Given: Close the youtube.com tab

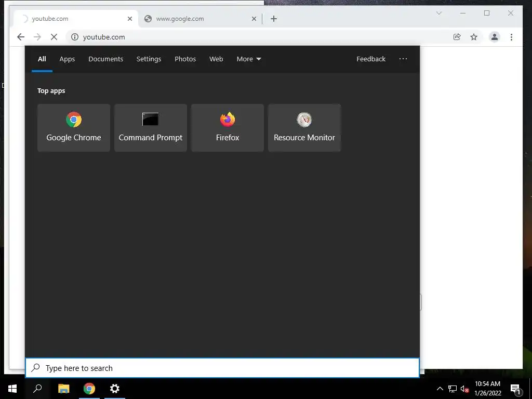Looking at the screenshot, I should 129,19.
